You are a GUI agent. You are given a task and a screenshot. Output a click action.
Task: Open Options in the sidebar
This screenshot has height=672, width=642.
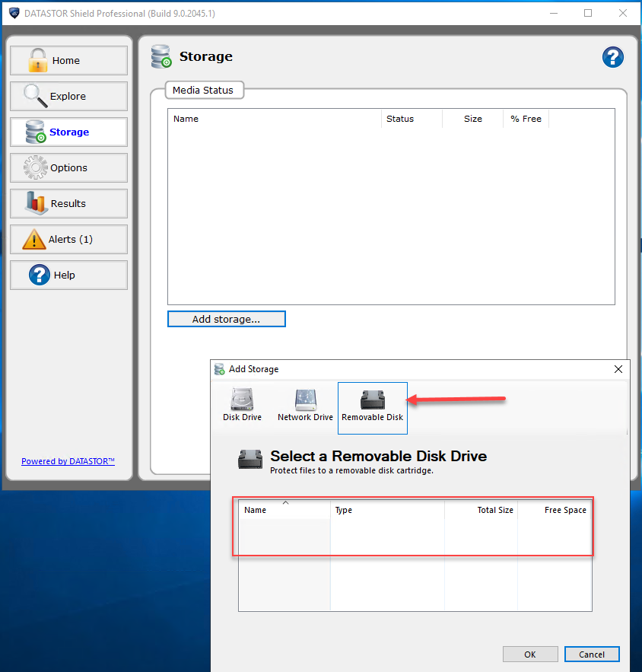[68, 167]
